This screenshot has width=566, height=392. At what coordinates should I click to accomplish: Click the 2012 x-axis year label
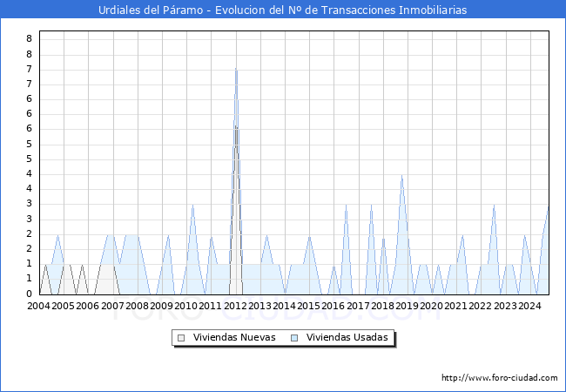click(235, 306)
